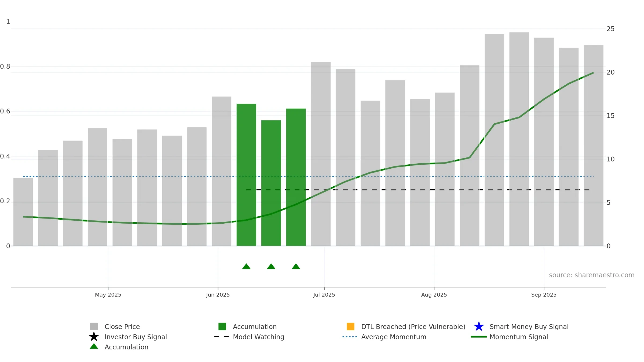The image size is (644, 362).
Task: Click the green Accumulation square swatch
Action: [222, 327]
